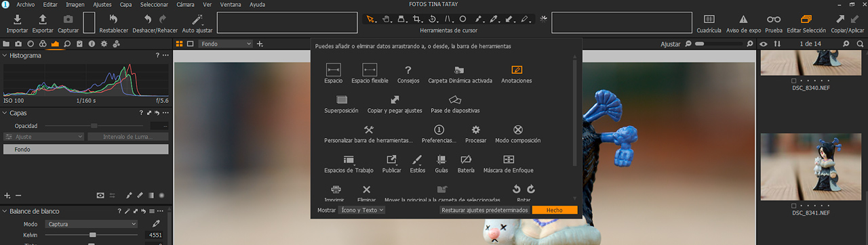Select the hand pan cursor tool
The image size is (868, 245).
pyautogui.click(x=387, y=19)
